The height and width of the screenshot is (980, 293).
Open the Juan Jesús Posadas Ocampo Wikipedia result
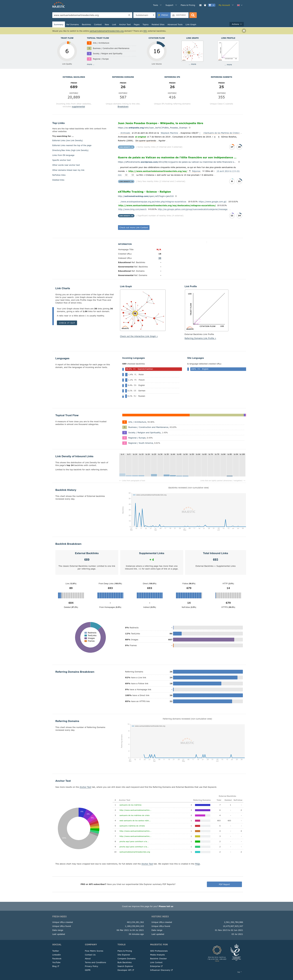[160, 123]
